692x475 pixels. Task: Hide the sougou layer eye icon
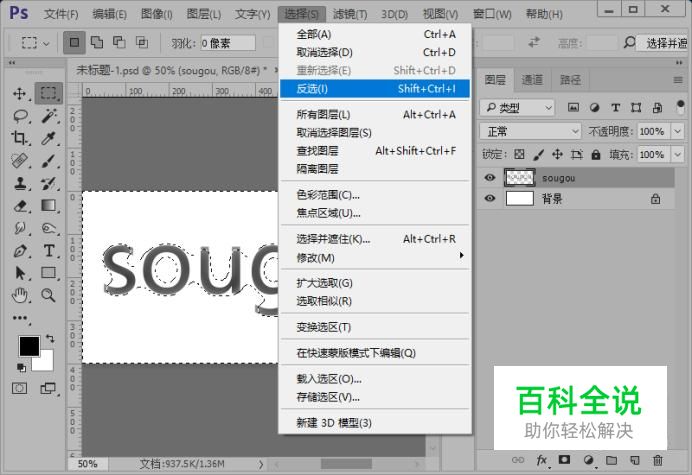pyautogui.click(x=489, y=177)
